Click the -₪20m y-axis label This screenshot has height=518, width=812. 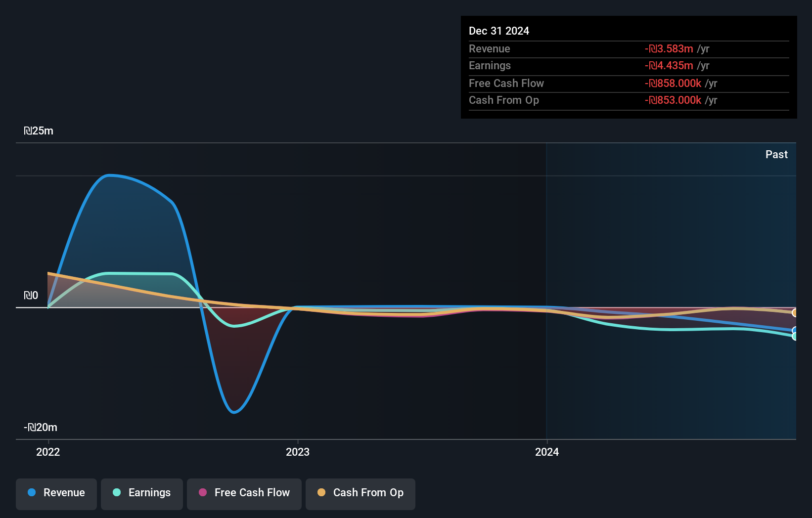pyautogui.click(x=41, y=428)
